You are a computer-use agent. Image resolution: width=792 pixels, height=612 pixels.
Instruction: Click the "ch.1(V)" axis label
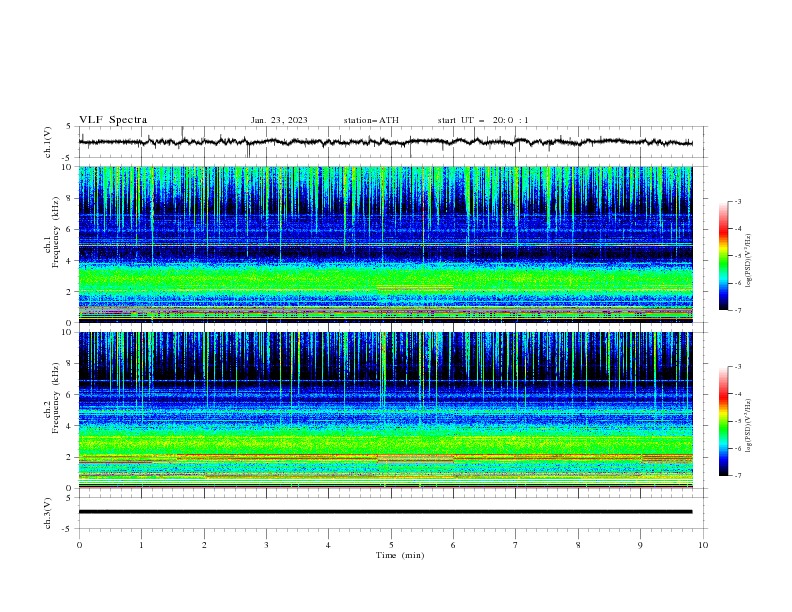(x=48, y=142)
